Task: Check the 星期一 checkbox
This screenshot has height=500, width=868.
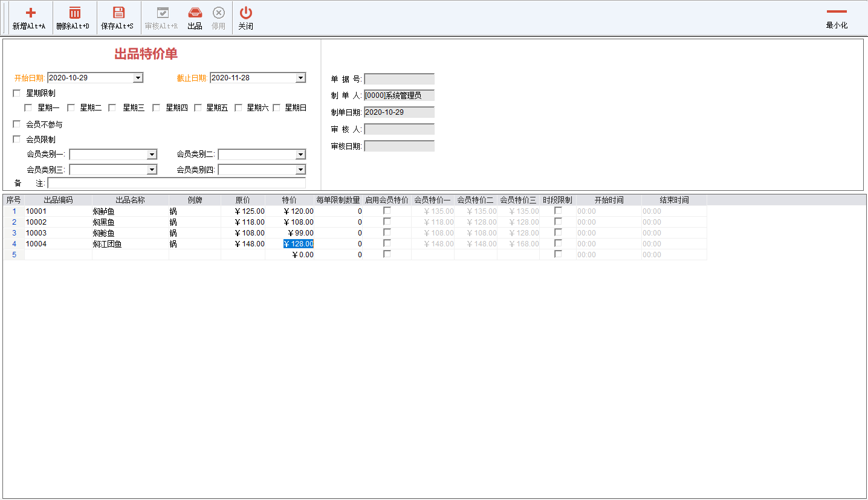Action: point(28,107)
